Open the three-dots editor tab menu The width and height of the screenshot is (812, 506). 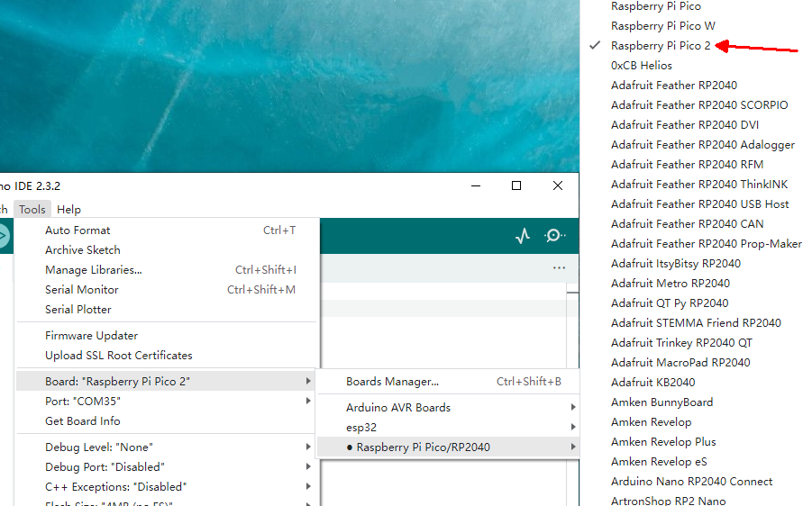point(559,268)
